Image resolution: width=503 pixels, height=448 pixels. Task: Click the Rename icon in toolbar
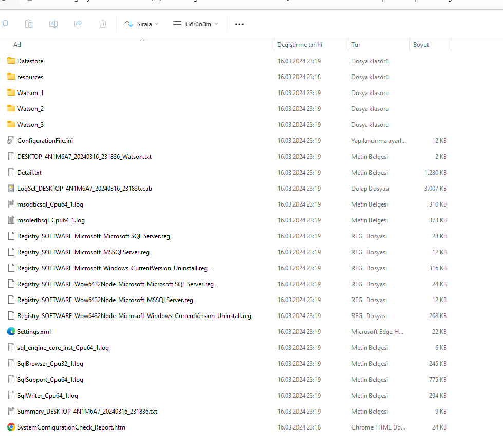[x=53, y=24]
